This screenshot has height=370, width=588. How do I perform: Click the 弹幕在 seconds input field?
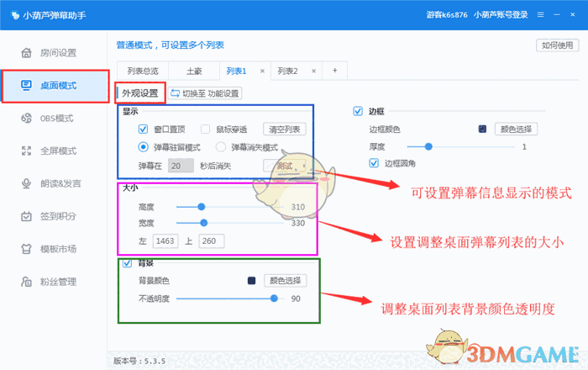(181, 166)
